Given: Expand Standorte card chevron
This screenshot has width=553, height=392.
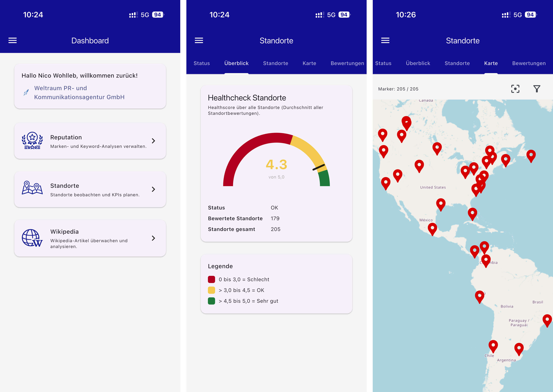Looking at the screenshot, I should 153,189.
